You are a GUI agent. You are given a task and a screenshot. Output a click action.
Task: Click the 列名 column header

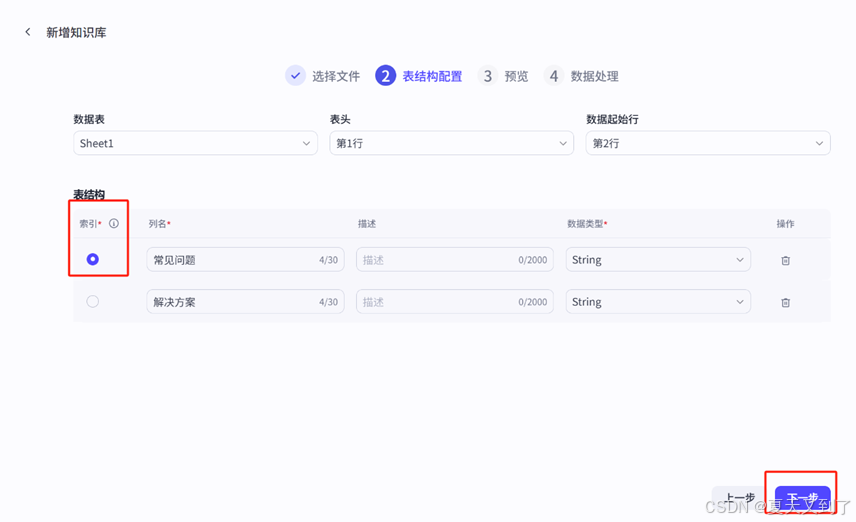pos(159,224)
